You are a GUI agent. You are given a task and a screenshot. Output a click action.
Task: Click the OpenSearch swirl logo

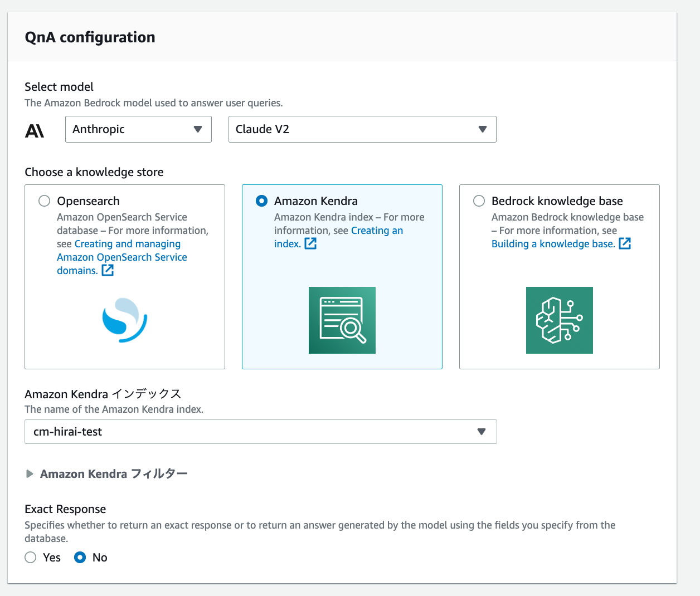coord(124,320)
